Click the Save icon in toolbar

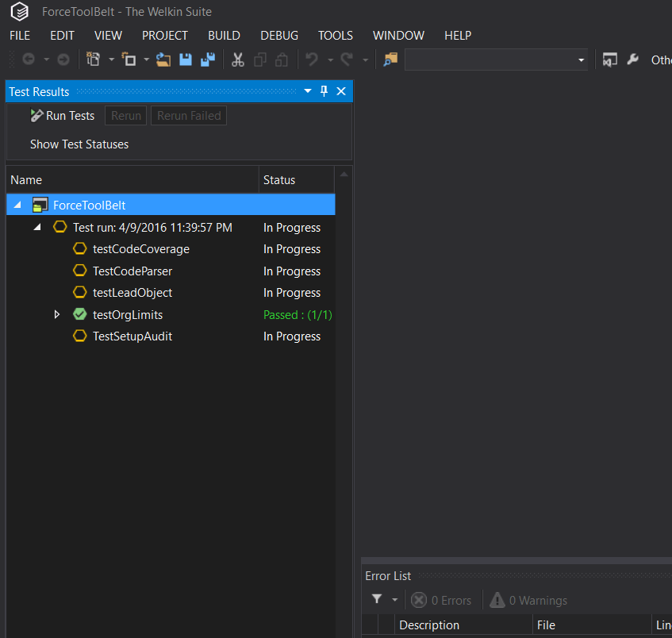pos(185,60)
